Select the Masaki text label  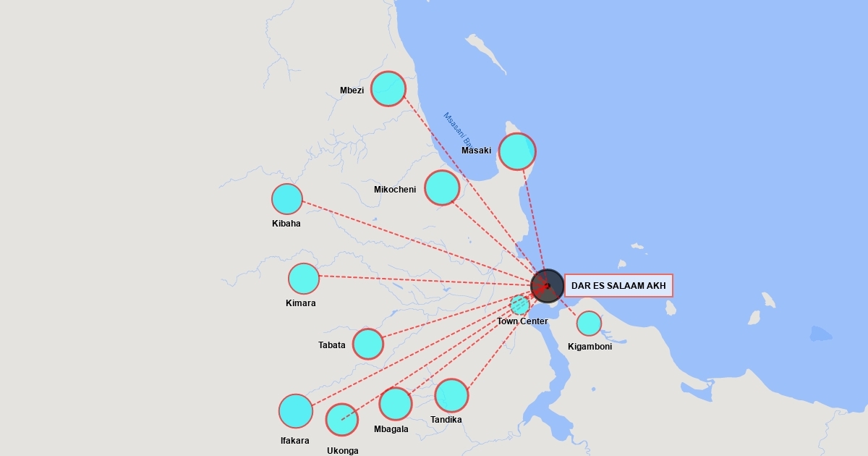pyautogui.click(x=476, y=151)
